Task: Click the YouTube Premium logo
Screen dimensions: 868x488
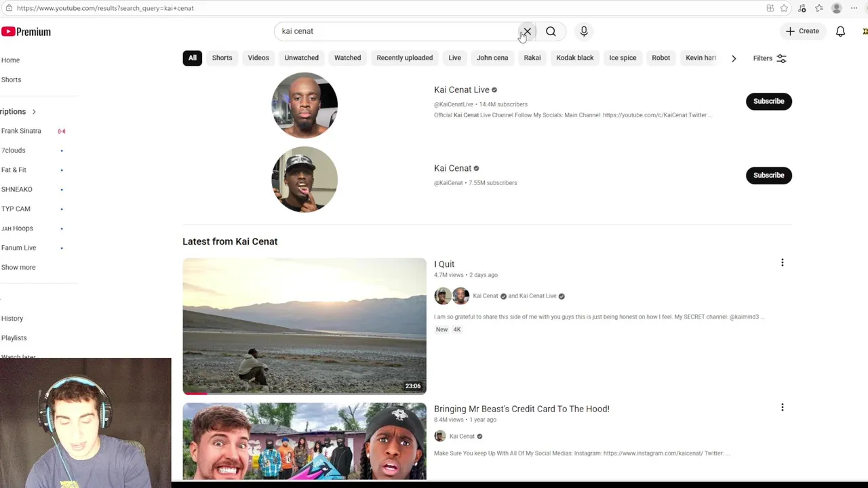Action: (x=26, y=32)
